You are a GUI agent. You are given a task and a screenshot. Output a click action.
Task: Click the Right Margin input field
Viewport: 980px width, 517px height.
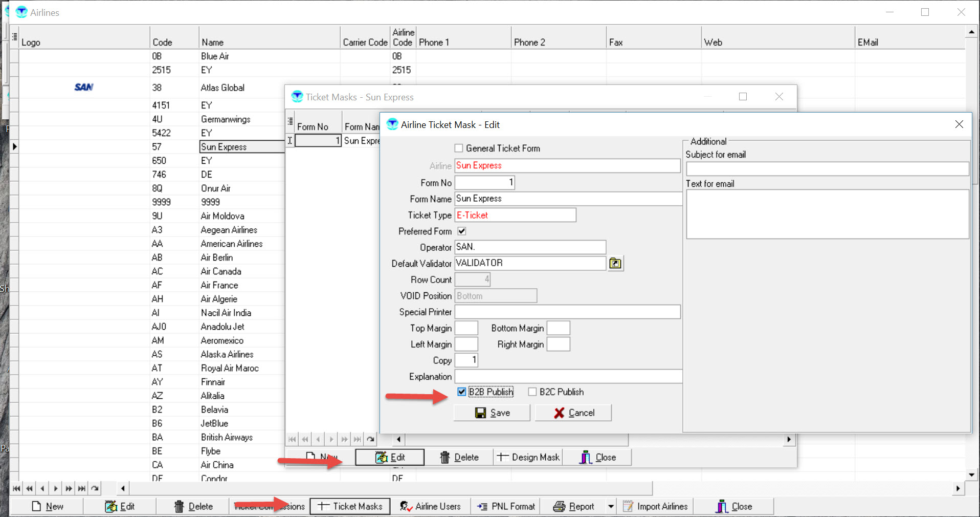558,344
